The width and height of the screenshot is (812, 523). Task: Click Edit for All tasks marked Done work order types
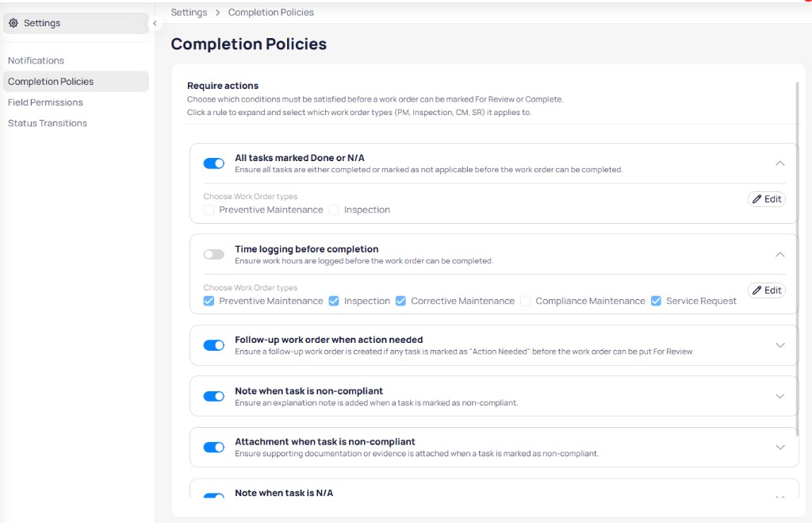pos(767,199)
